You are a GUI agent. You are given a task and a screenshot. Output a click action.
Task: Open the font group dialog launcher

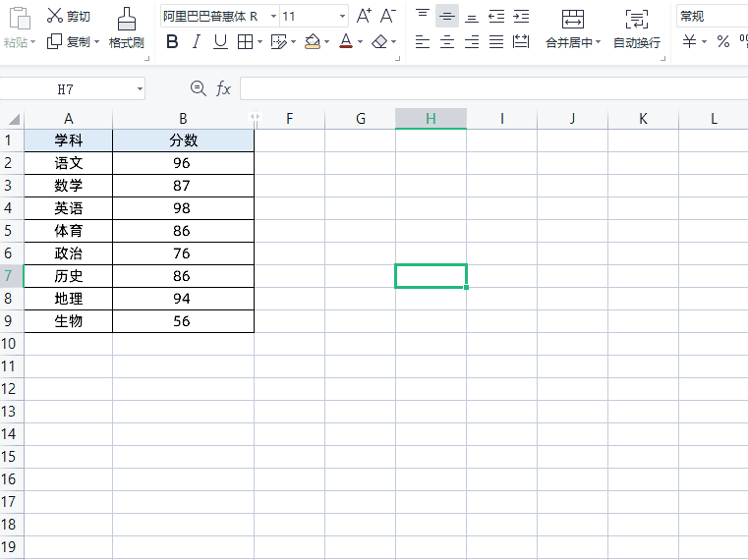pos(397,59)
